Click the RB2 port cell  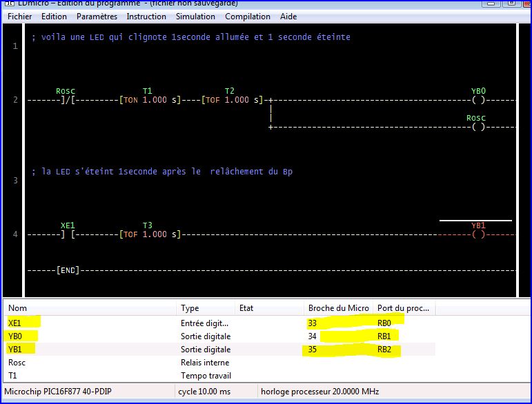[x=384, y=349]
